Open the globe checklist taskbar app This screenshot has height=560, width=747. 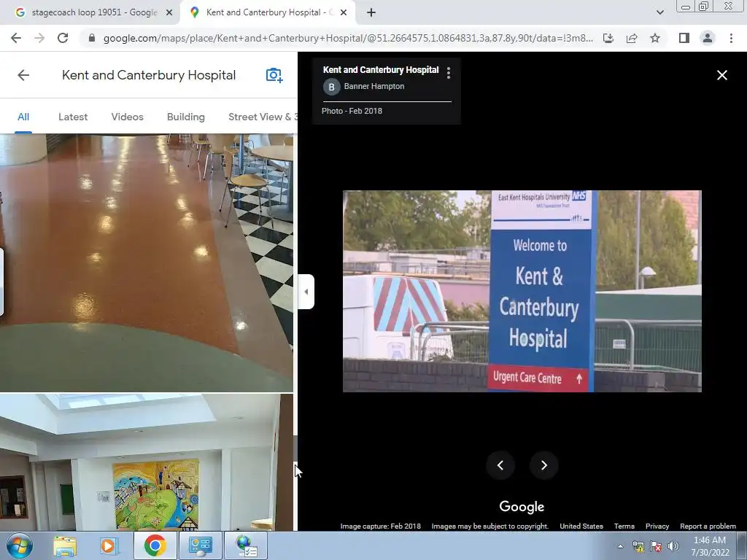click(x=246, y=545)
